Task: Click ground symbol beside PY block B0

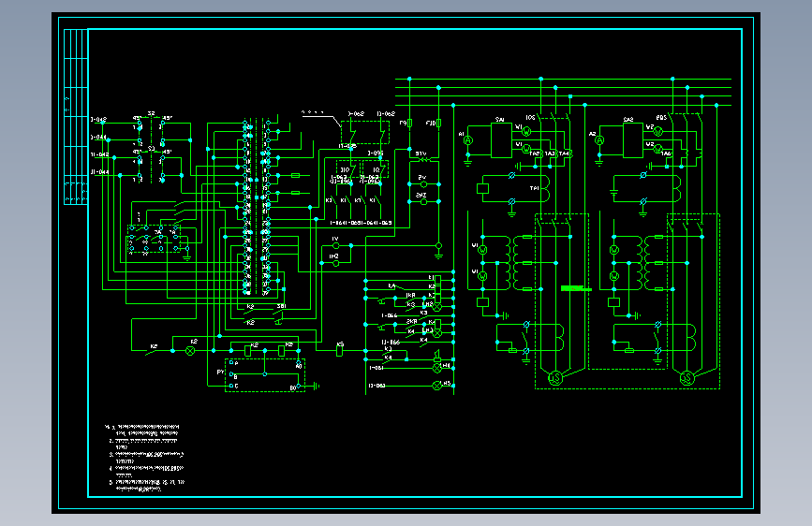Action: coord(316,386)
